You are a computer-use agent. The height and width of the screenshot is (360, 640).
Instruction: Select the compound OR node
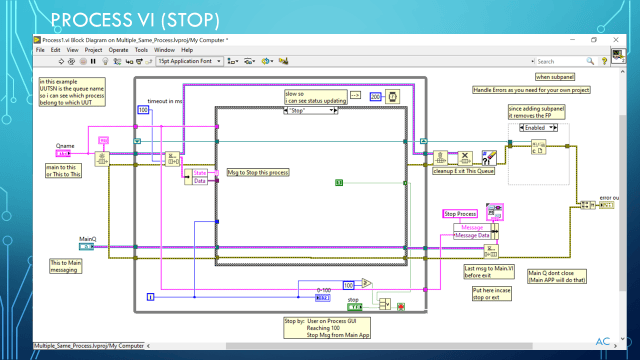coord(385,304)
